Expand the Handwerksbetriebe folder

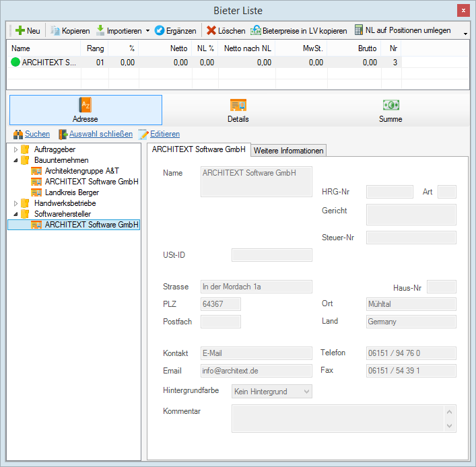(x=15, y=203)
